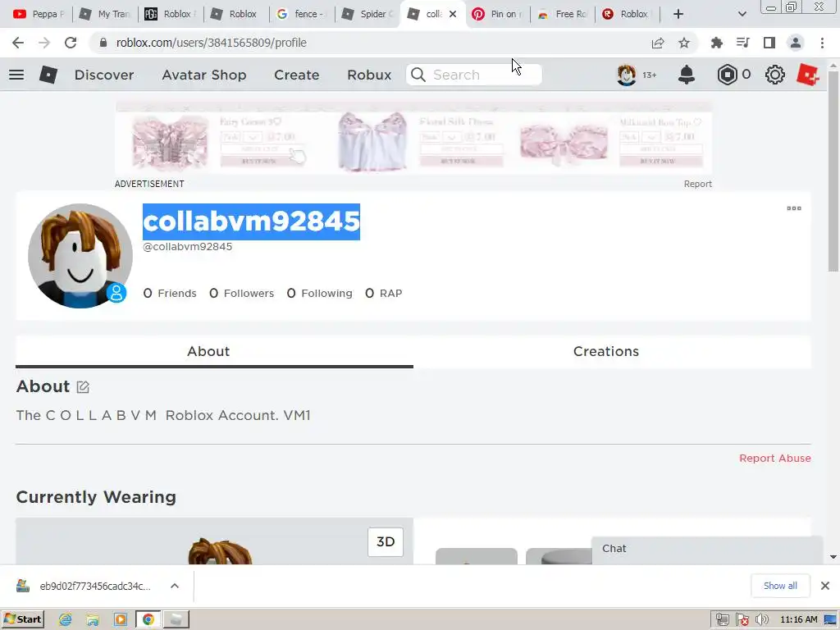Toggle Chrome side panel icon
Viewport: 840px width, 630px height.
[x=769, y=43]
